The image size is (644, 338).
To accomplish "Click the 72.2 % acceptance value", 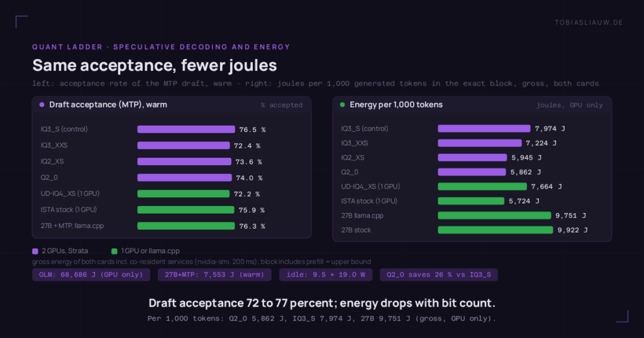I will 247,194.
